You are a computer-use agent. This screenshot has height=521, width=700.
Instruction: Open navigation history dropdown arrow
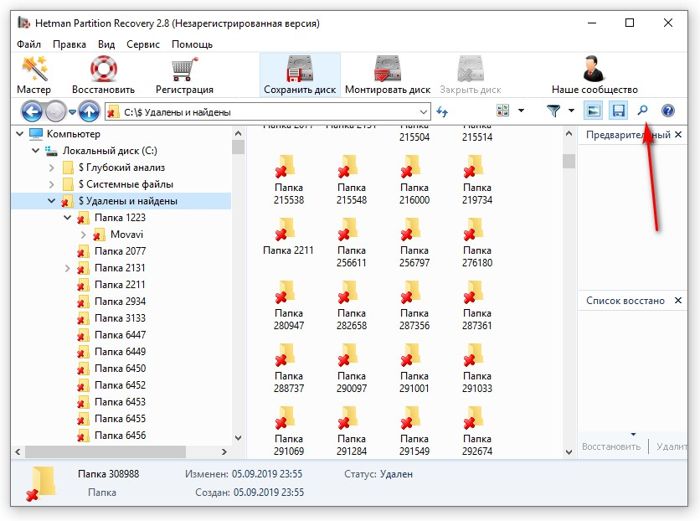point(72,112)
